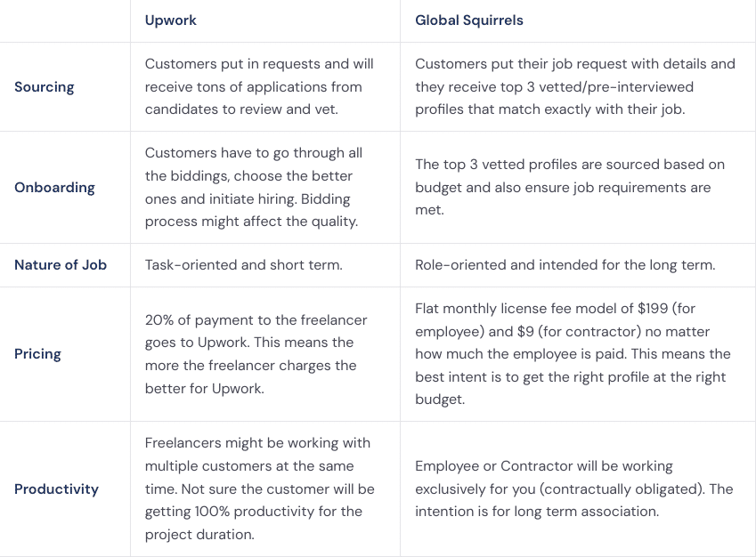Click the flat monthly license fee cell
The height and width of the screenshot is (557, 756).
[573, 354]
